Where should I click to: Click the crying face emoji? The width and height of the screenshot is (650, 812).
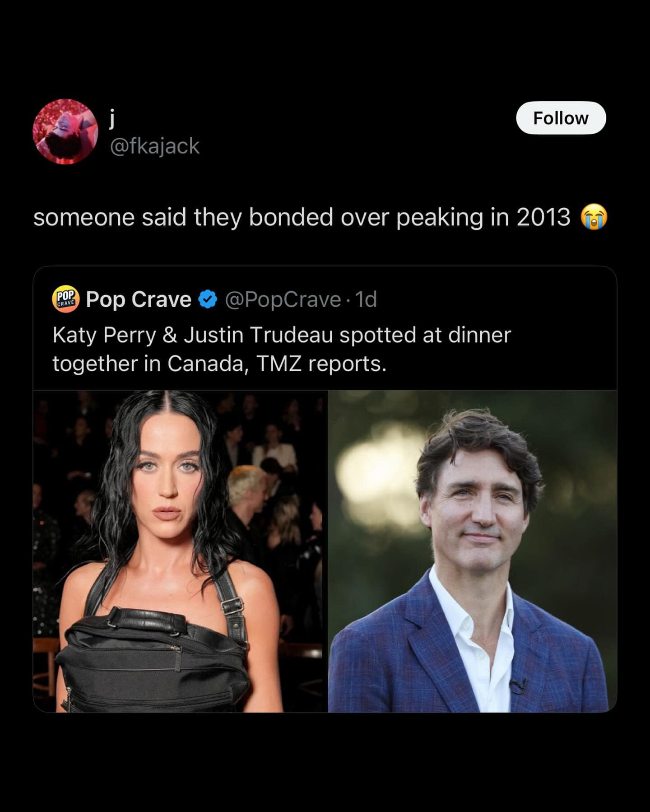tap(594, 217)
